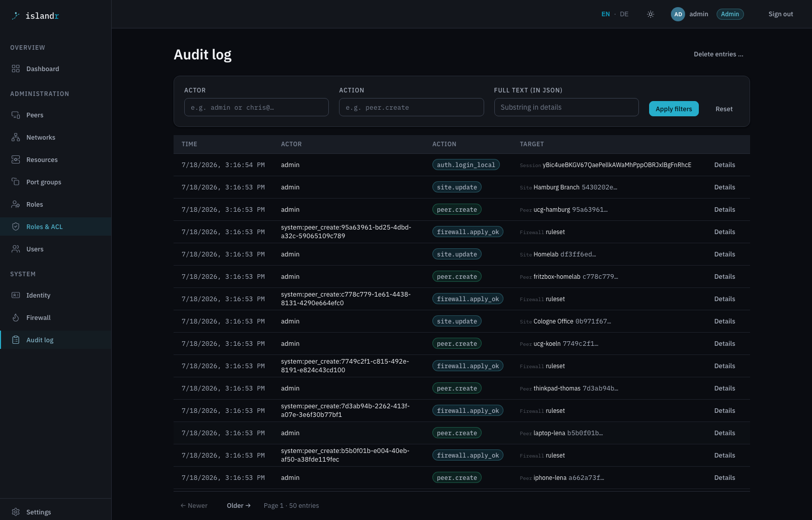Image resolution: width=812 pixels, height=520 pixels.
Task: Click the Audit log clipboard icon
Action: [16, 340]
